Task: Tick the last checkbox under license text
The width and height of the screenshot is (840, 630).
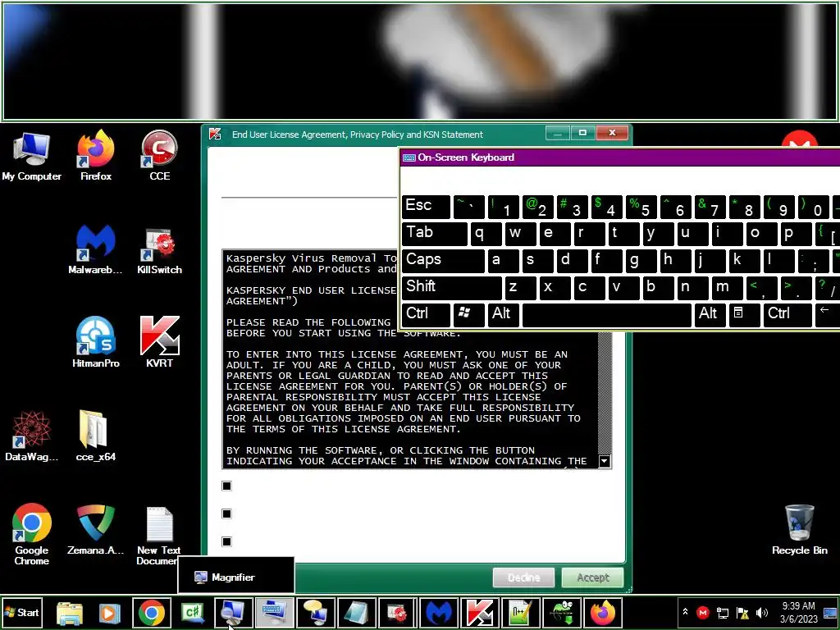Action: point(226,541)
